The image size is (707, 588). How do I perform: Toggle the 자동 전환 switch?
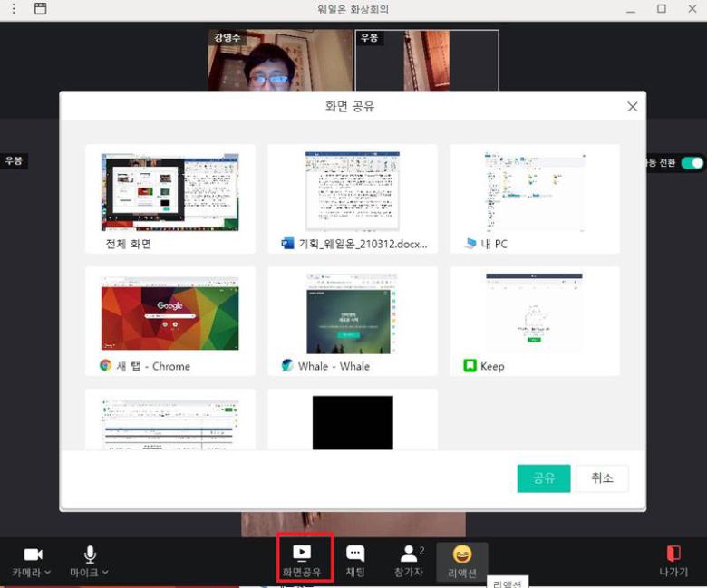coord(692,163)
